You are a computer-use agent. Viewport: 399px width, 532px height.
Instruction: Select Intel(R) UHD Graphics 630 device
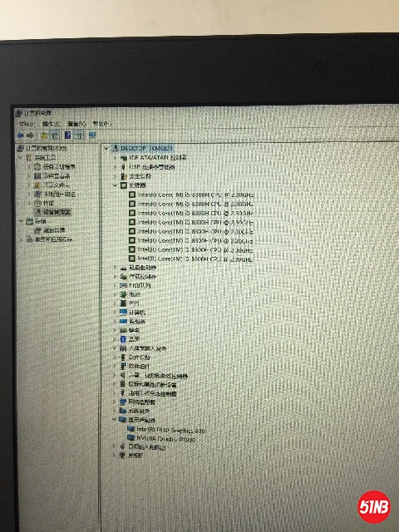(x=166, y=431)
